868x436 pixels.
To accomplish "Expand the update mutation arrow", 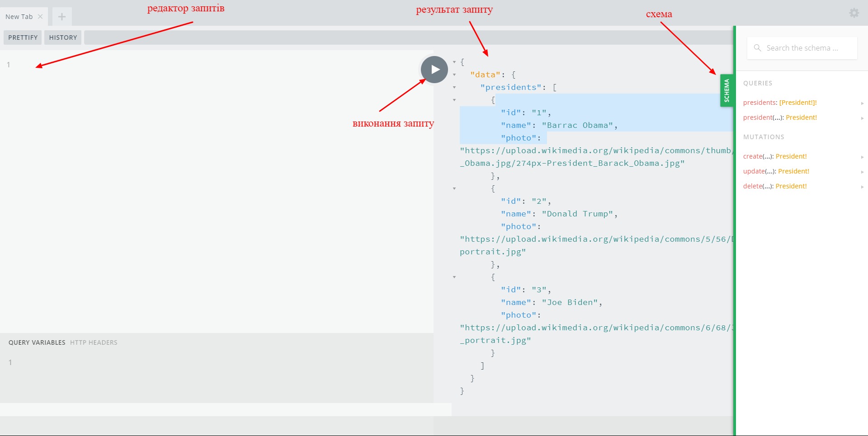I will coord(862,172).
